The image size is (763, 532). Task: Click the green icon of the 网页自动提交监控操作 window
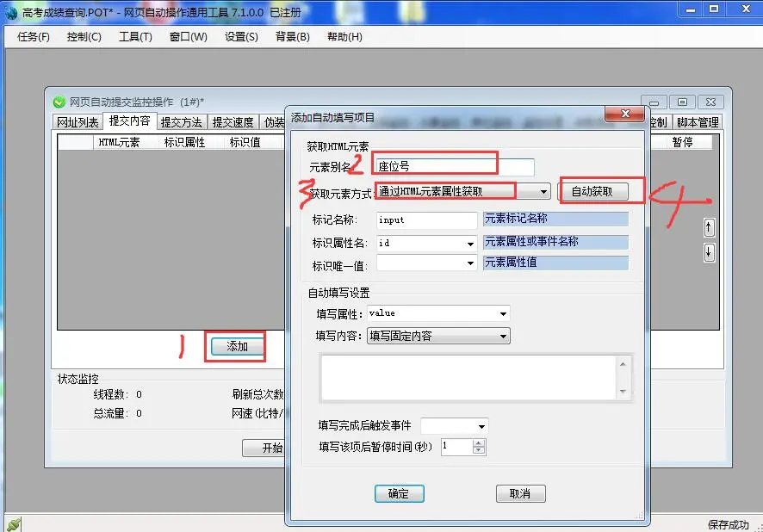pos(59,102)
